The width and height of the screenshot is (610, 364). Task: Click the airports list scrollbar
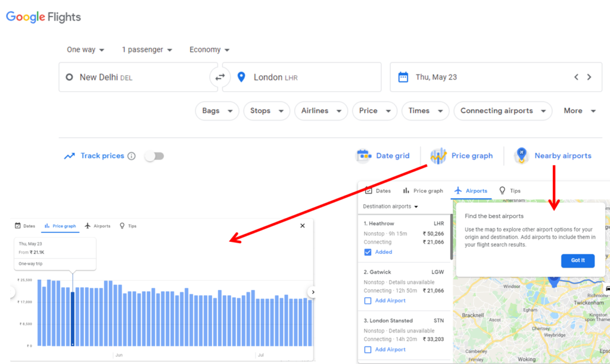click(x=452, y=237)
